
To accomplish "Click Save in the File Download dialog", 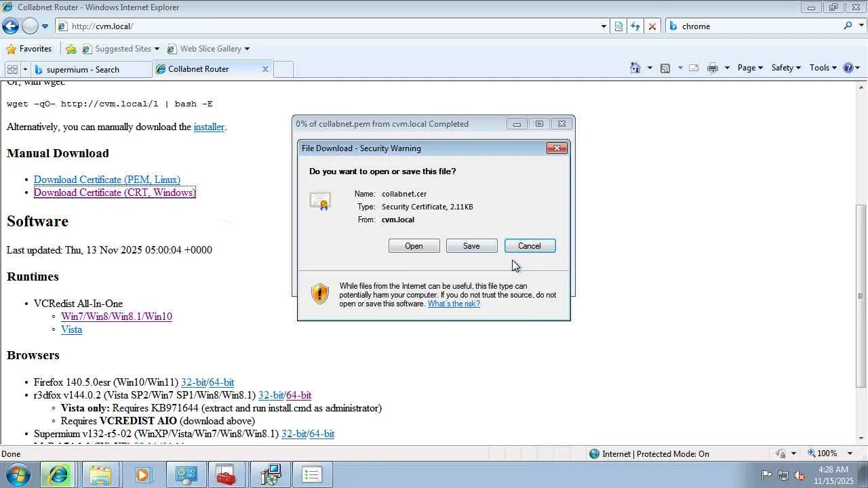I will pos(471,246).
